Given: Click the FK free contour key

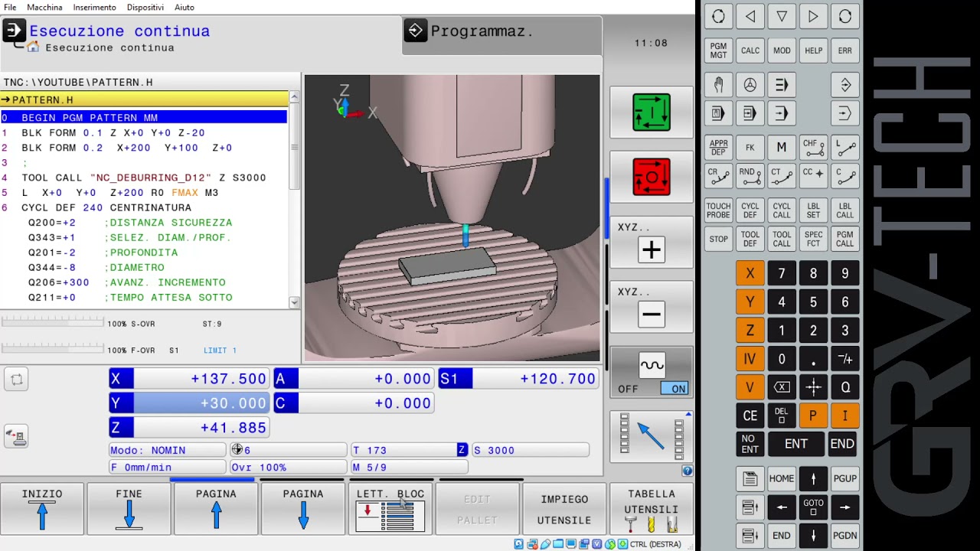Looking at the screenshot, I should coord(750,148).
